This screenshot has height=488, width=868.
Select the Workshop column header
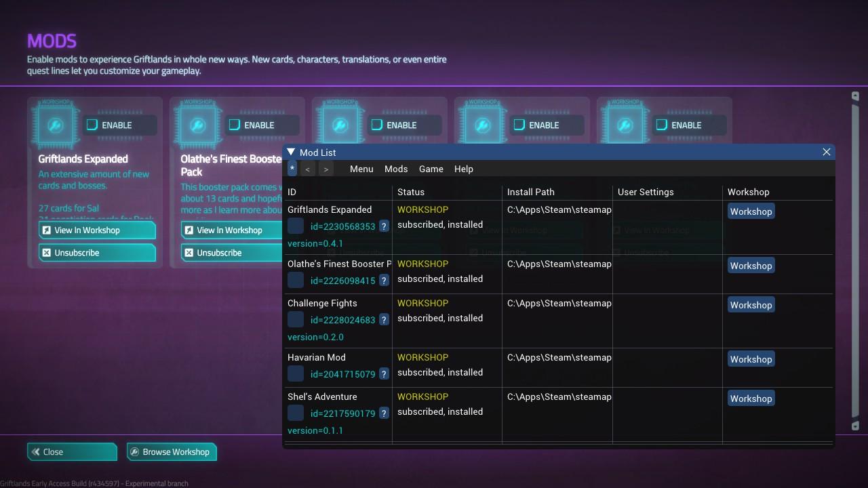point(749,192)
